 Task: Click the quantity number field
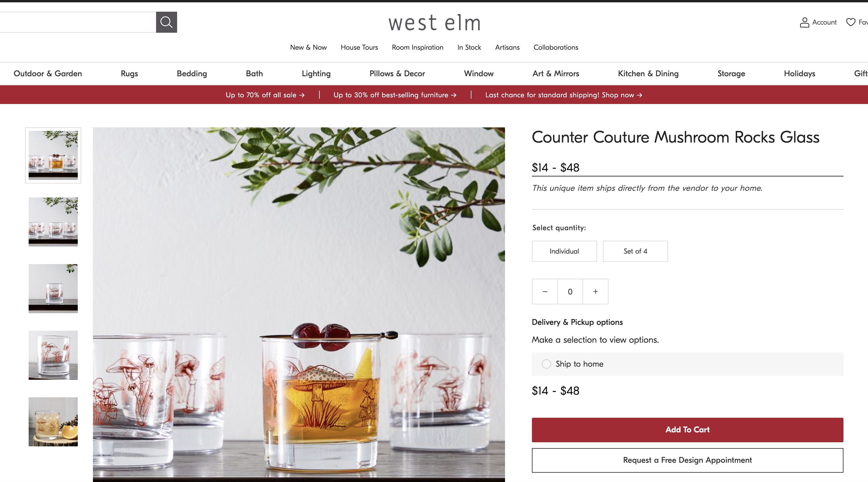click(570, 291)
